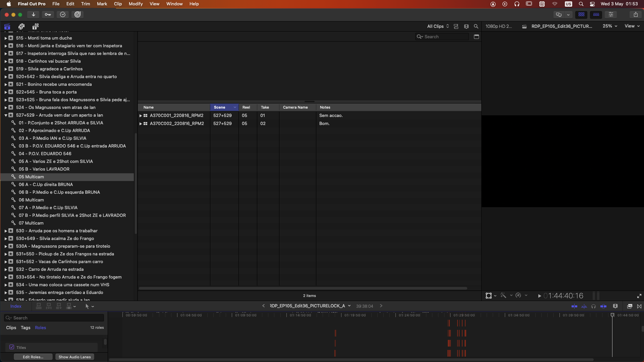Play the viewer from the play button
The image size is (644, 362).
click(539, 296)
